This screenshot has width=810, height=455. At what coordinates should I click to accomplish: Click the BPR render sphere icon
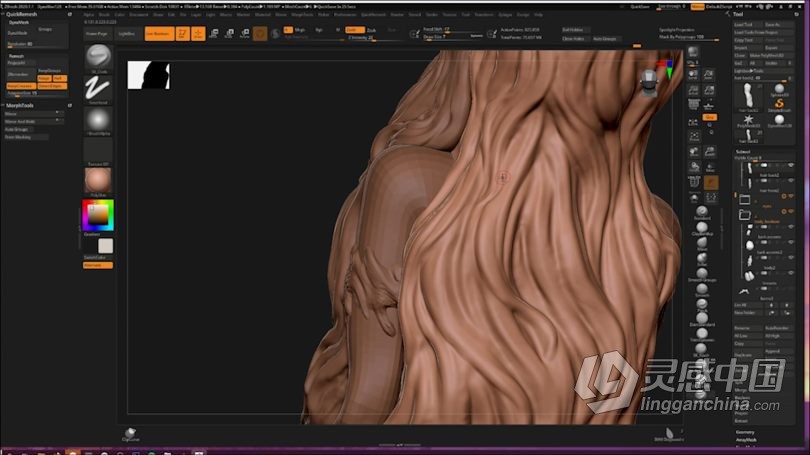coord(693,52)
